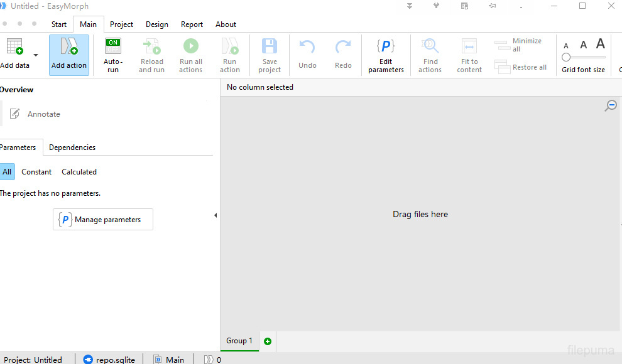
Task: Click the Fit to content icon
Action: pos(469,46)
